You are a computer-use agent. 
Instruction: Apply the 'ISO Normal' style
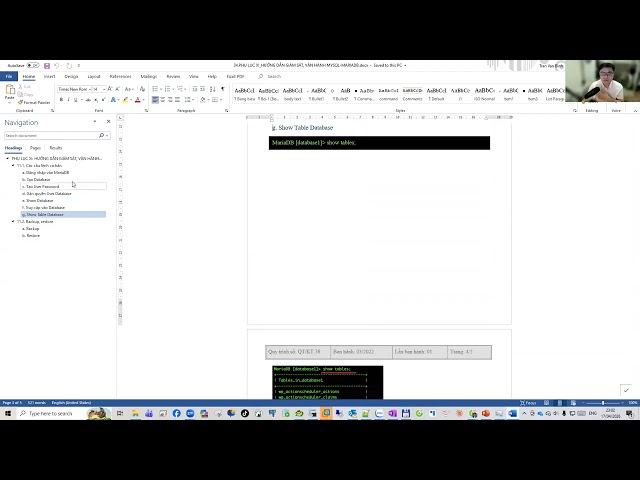(x=484, y=94)
